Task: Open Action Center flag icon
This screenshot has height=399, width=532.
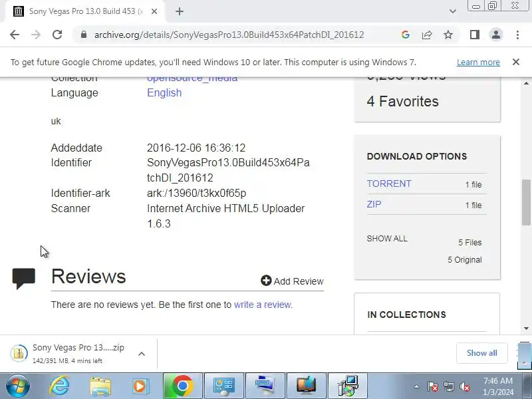Action: pos(433,386)
